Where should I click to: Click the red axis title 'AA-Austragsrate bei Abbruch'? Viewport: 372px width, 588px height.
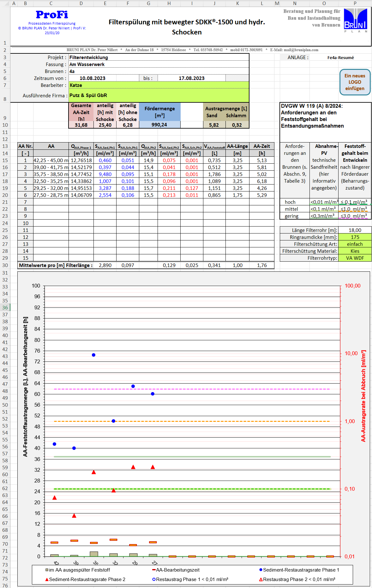pyautogui.click(x=363, y=396)
